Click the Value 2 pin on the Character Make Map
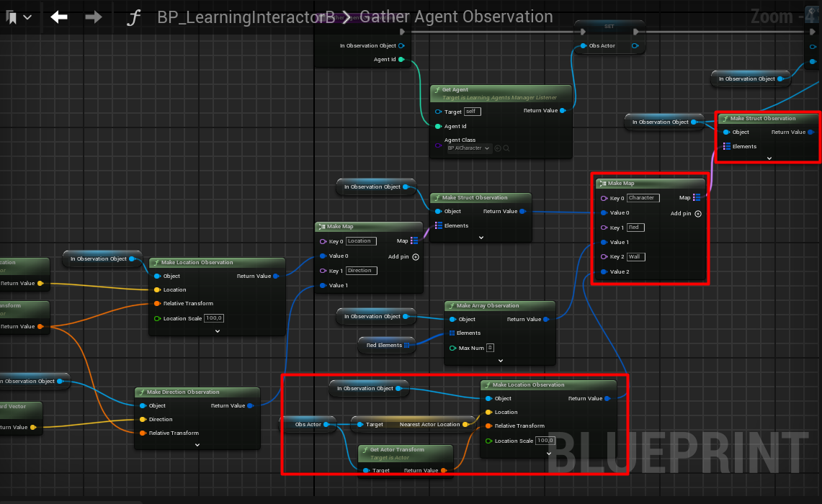822x504 pixels. (604, 272)
